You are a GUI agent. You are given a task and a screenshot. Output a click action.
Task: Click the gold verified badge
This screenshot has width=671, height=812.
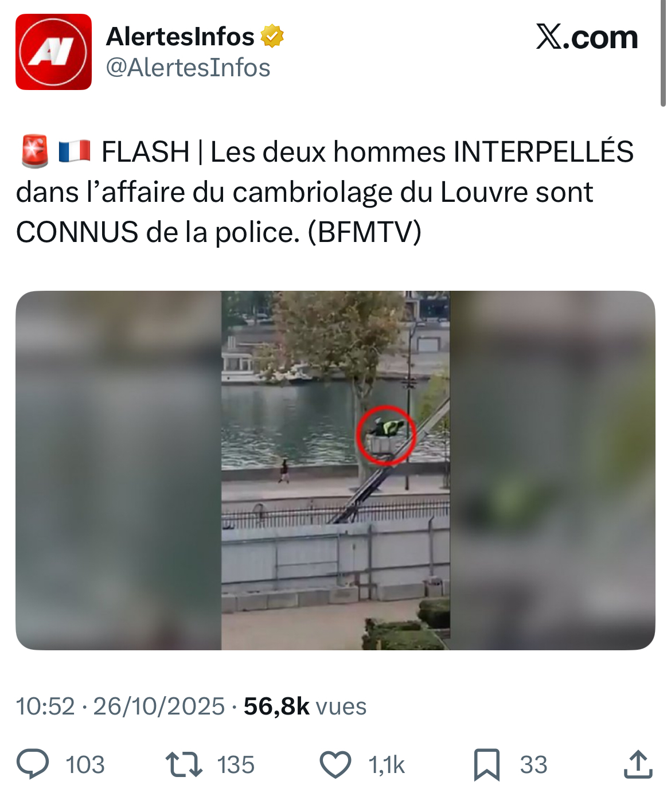click(272, 36)
